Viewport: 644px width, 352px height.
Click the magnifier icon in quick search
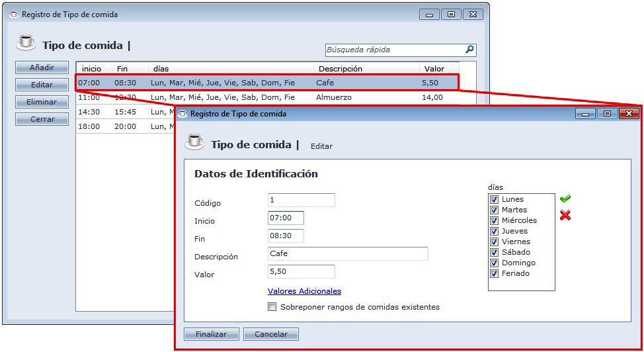[x=469, y=50]
